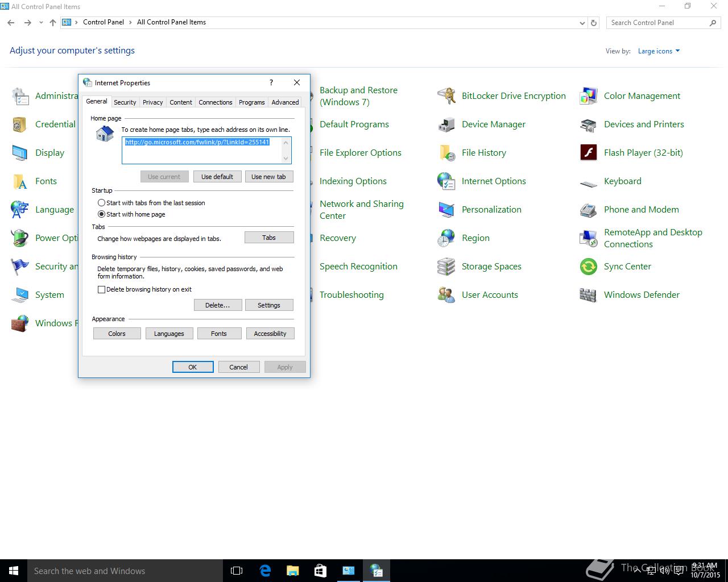The width and height of the screenshot is (728, 582).
Task: Click the File History icon
Action: tap(446, 153)
